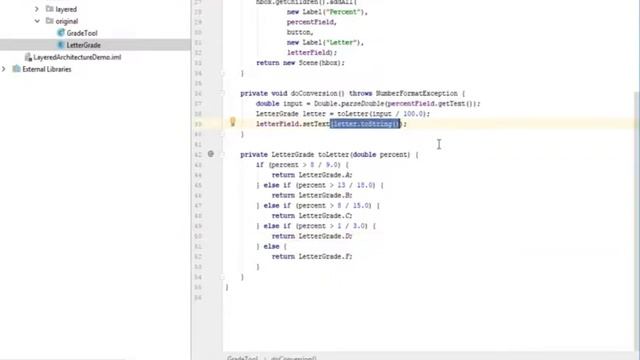
Task: Click 'return LetterGrade.D' statement
Action: coord(312,236)
